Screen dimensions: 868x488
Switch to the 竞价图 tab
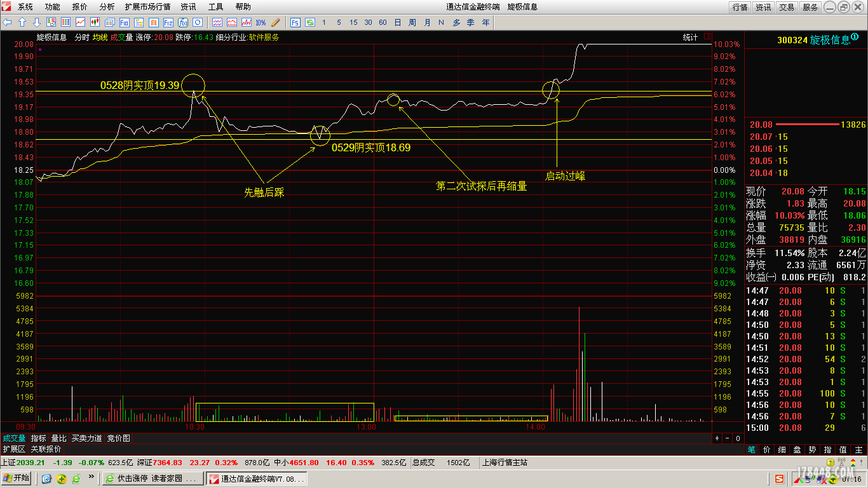pyautogui.click(x=118, y=438)
